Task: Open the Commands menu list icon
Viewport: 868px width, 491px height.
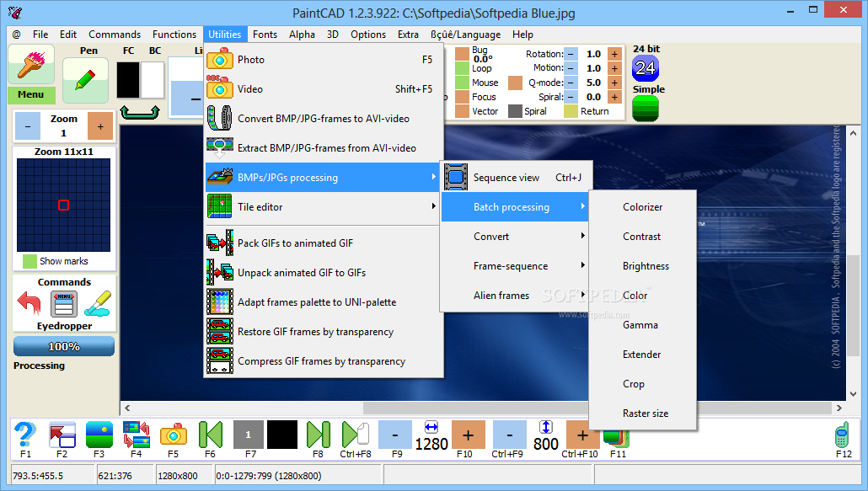Action: point(64,305)
